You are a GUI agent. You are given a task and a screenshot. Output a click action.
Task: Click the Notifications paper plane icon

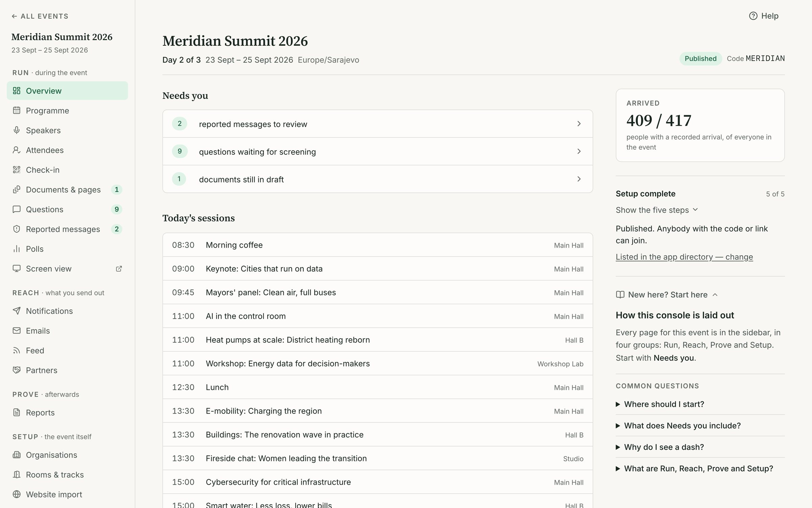click(17, 311)
